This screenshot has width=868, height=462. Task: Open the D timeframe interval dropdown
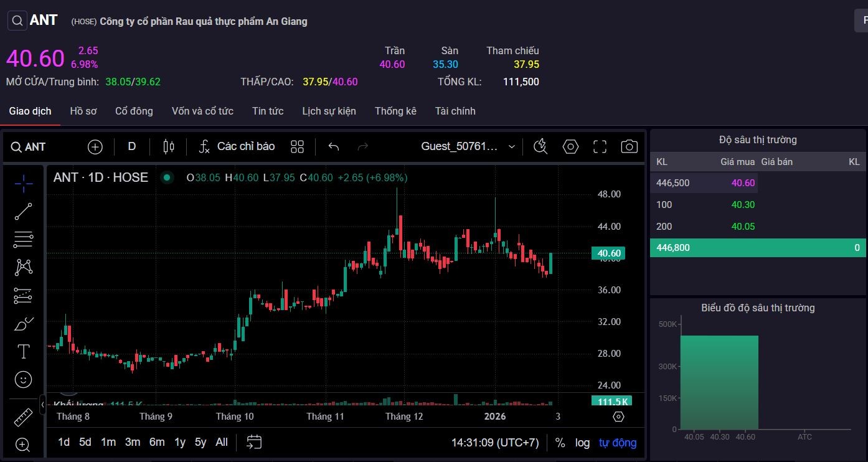[x=132, y=147]
